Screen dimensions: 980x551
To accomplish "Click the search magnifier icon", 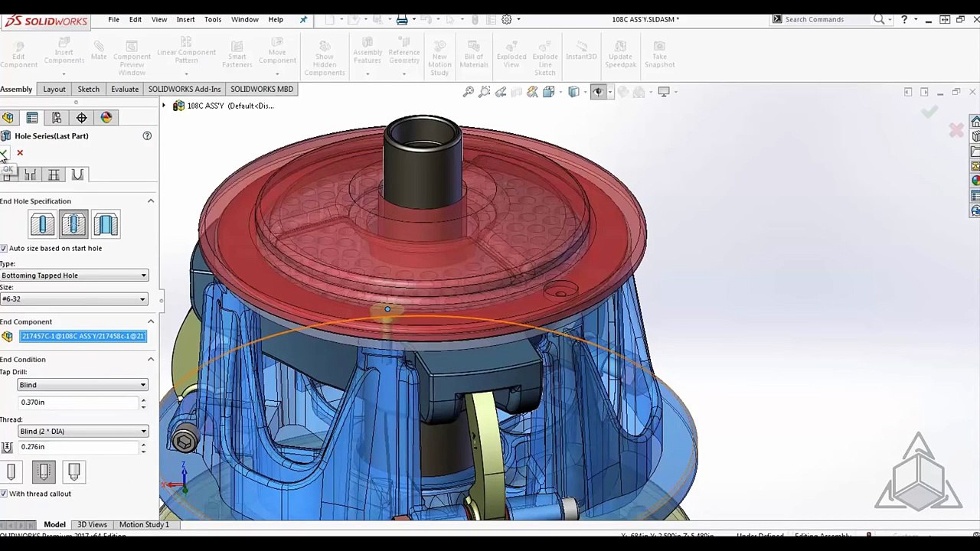I will [879, 19].
